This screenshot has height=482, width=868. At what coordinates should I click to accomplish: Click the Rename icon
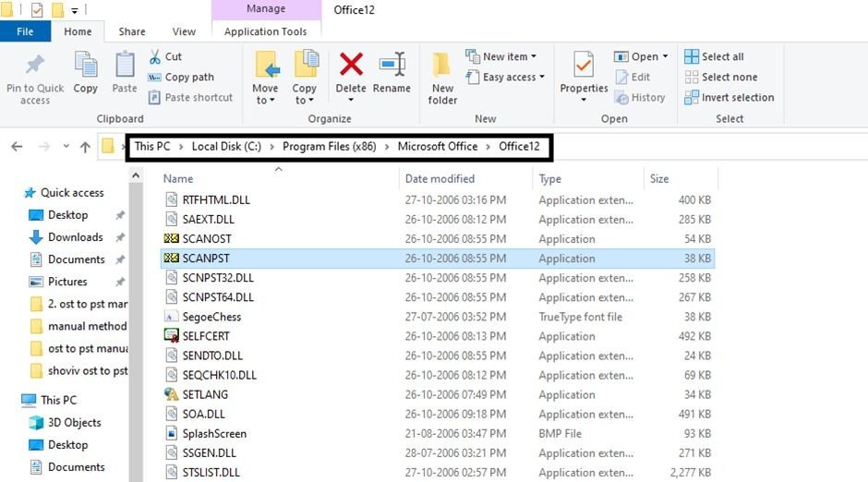(x=392, y=65)
